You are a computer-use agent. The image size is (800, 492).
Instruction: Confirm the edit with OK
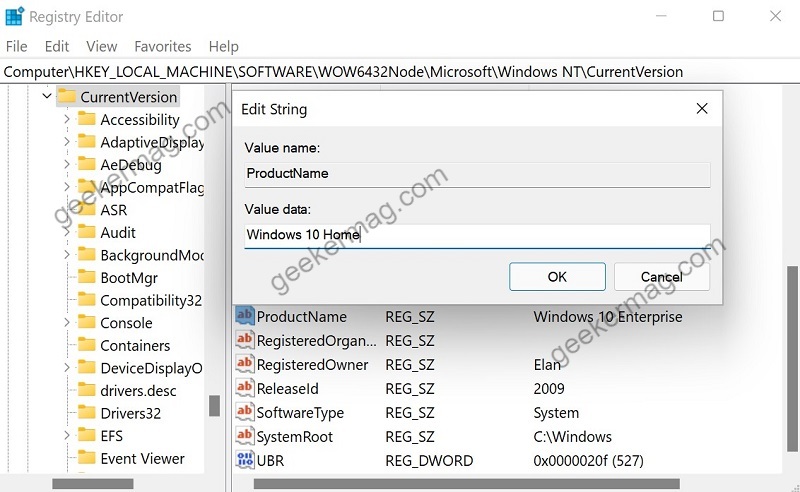click(x=557, y=277)
